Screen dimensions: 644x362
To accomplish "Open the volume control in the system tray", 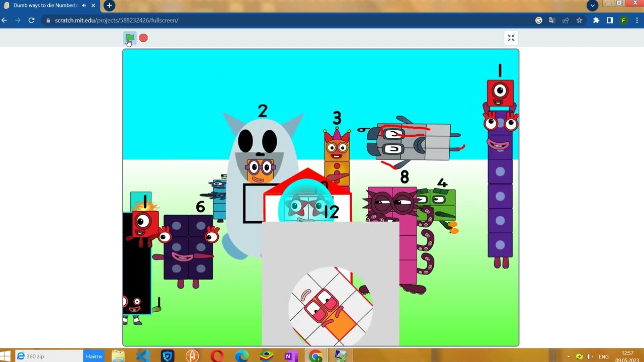I will (x=589, y=356).
